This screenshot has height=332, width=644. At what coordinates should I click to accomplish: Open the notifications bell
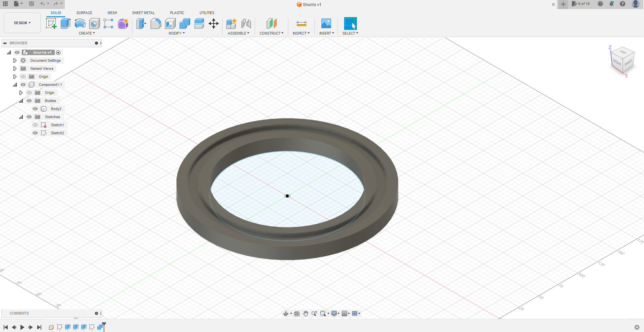[611, 4]
